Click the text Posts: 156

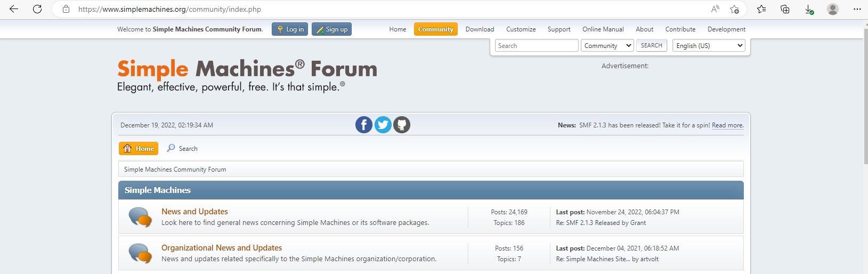pos(509,248)
